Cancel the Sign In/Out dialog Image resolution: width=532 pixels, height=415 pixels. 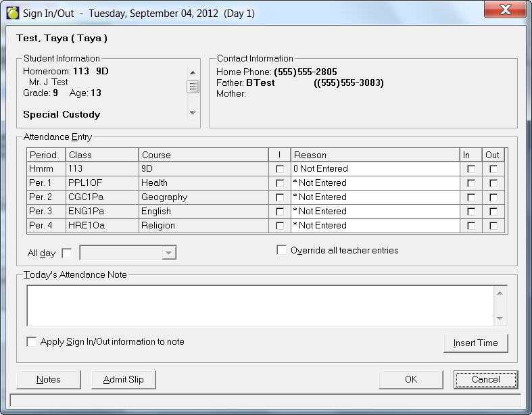[485, 380]
